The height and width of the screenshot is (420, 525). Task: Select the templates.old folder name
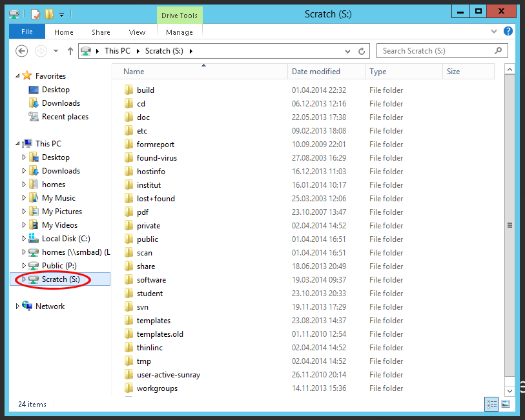160,334
